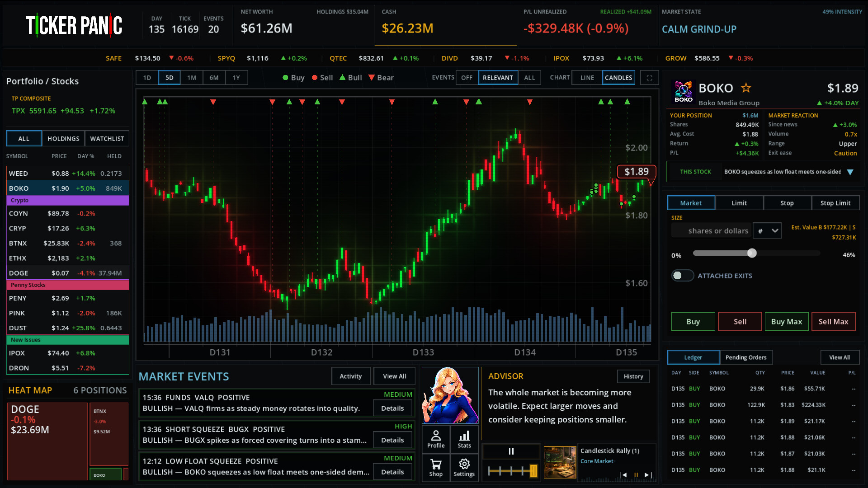Click the red Sell legend dot
868x488 pixels.
[315, 78]
